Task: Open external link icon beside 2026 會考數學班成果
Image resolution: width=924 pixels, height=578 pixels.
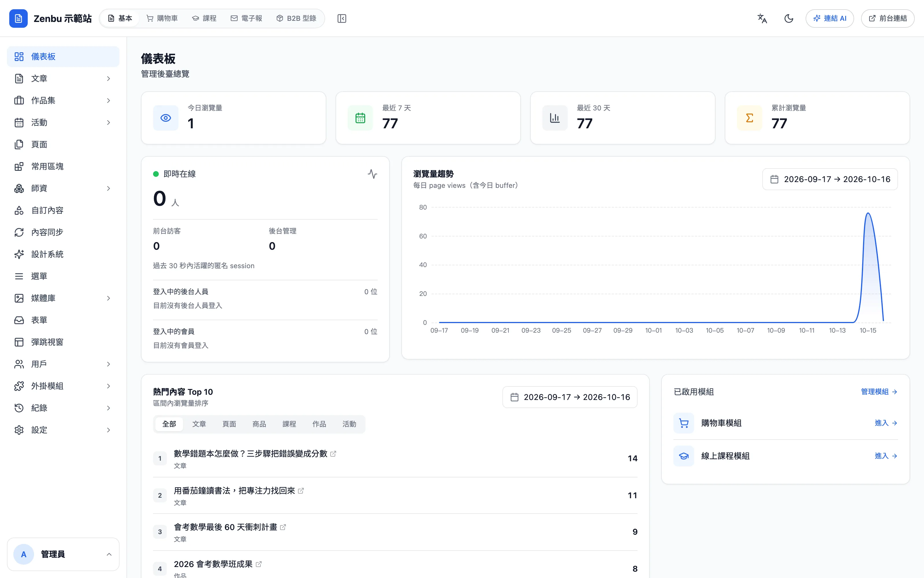Action: tap(258, 564)
